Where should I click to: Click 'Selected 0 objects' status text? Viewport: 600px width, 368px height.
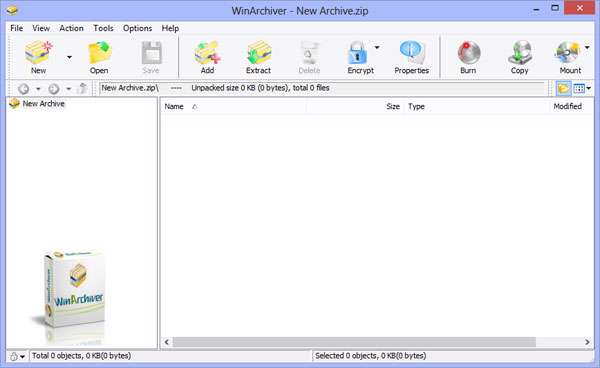tap(370, 356)
